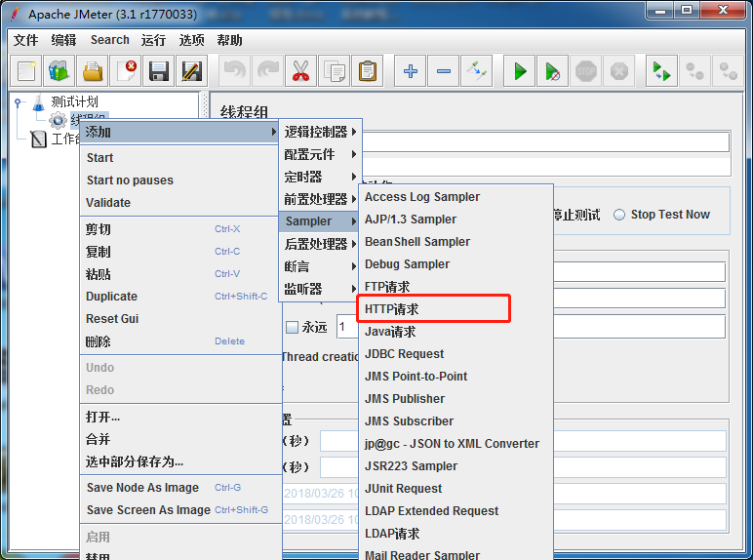753x560 pixels.
Task: Click the Save As pencil floppy icon
Action: click(x=191, y=71)
